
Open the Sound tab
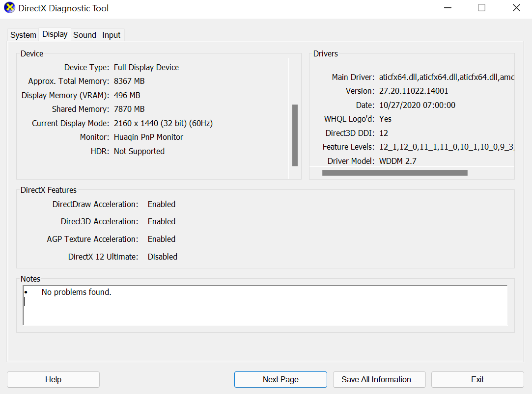[x=85, y=35]
